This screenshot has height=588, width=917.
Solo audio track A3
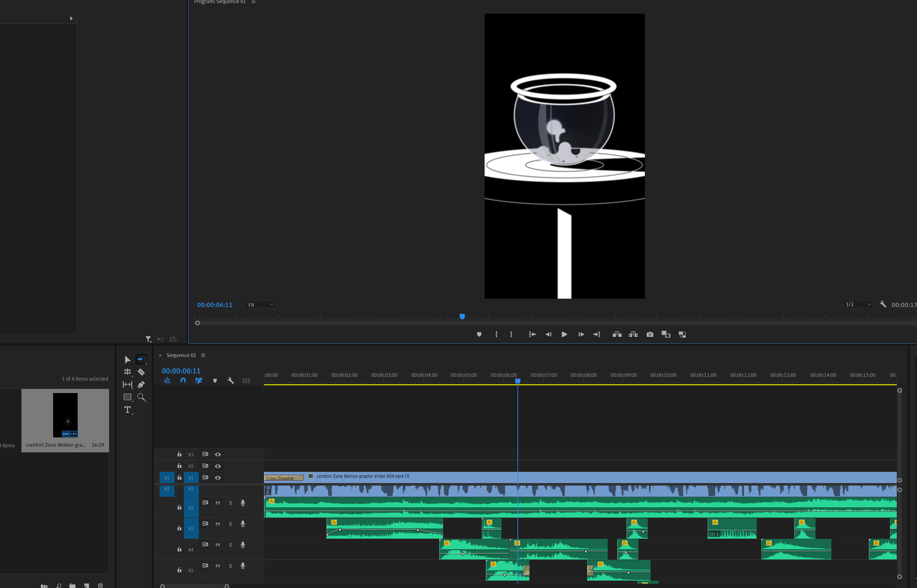230,524
